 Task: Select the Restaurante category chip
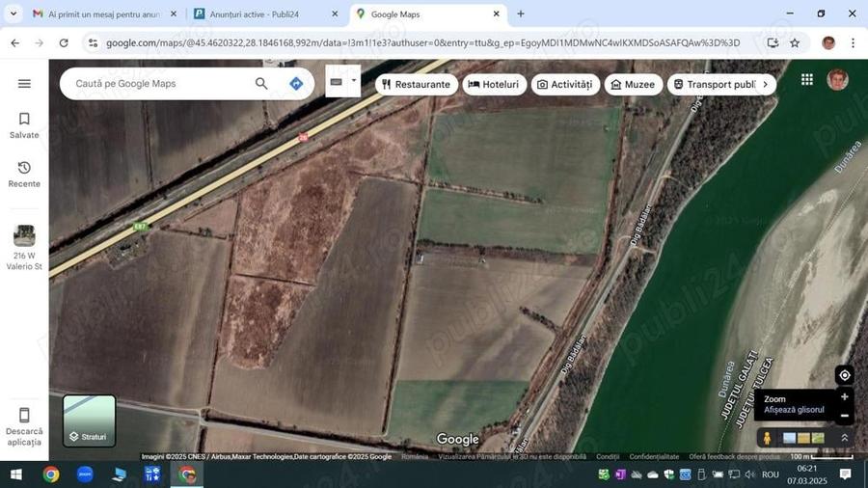coord(417,84)
